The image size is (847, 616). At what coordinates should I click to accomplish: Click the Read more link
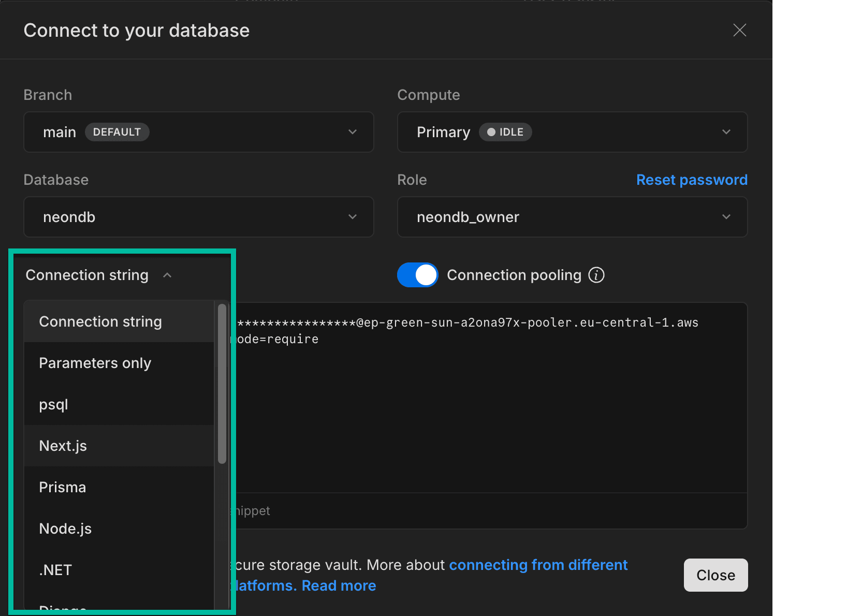[x=339, y=585]
